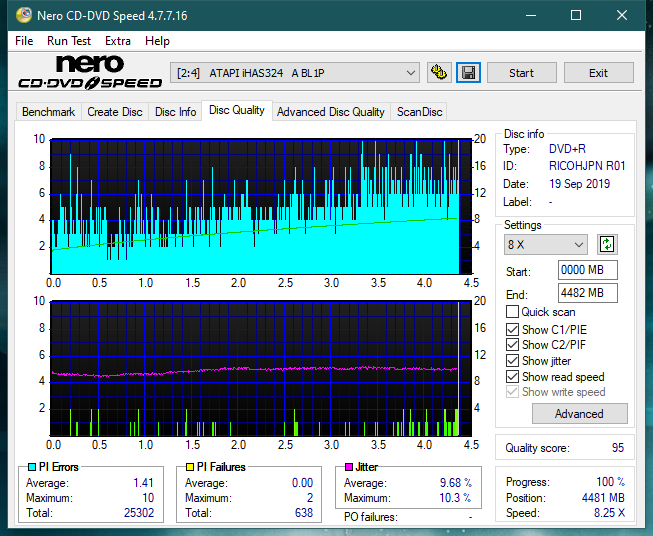Disable Show C1/PIE checkbox
The width and height of the screenshot is (653, 536).
512,329
